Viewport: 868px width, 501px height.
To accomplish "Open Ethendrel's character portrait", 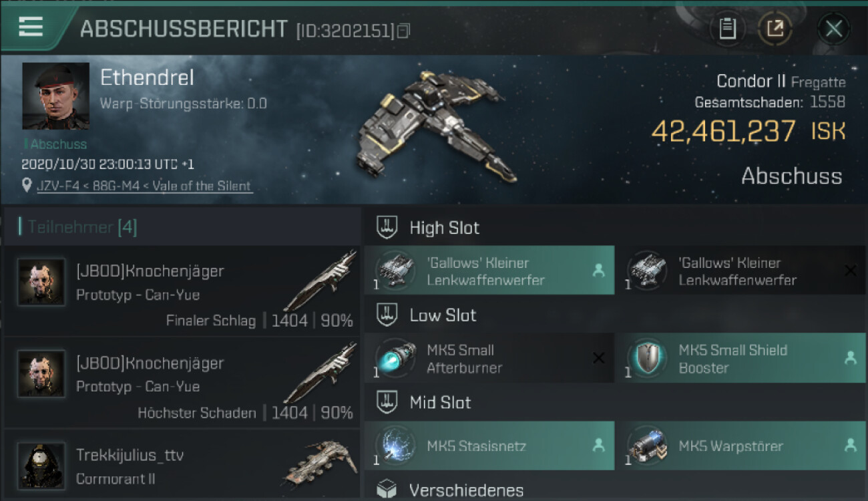I will (55, 96).
